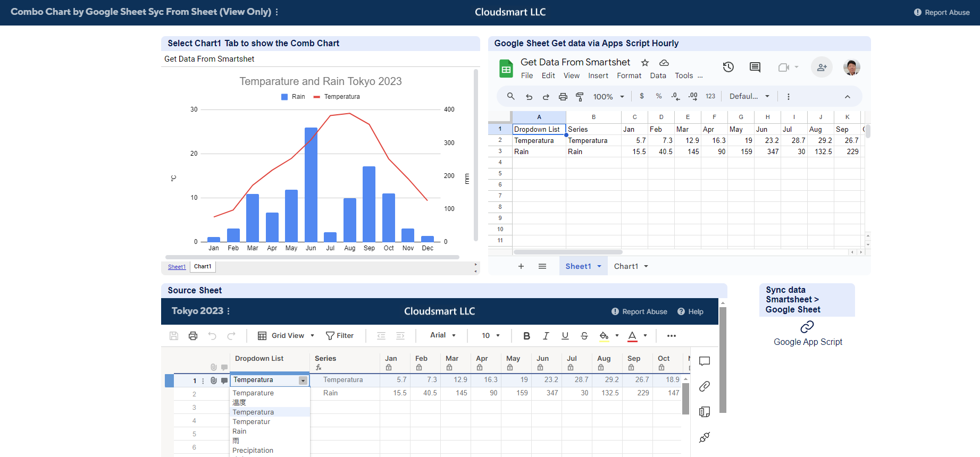Open the Grid View dropdown
The image size is (980, 457).
pos(286,336)
